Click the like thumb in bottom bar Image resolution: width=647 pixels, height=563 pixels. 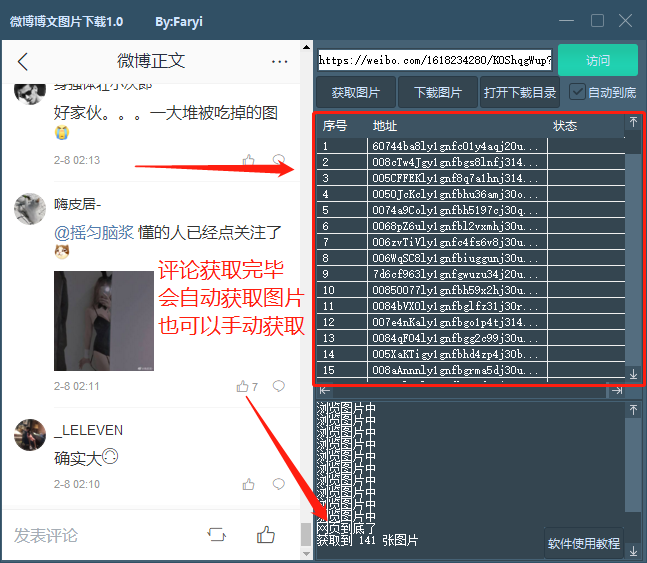tap(266, 535)
